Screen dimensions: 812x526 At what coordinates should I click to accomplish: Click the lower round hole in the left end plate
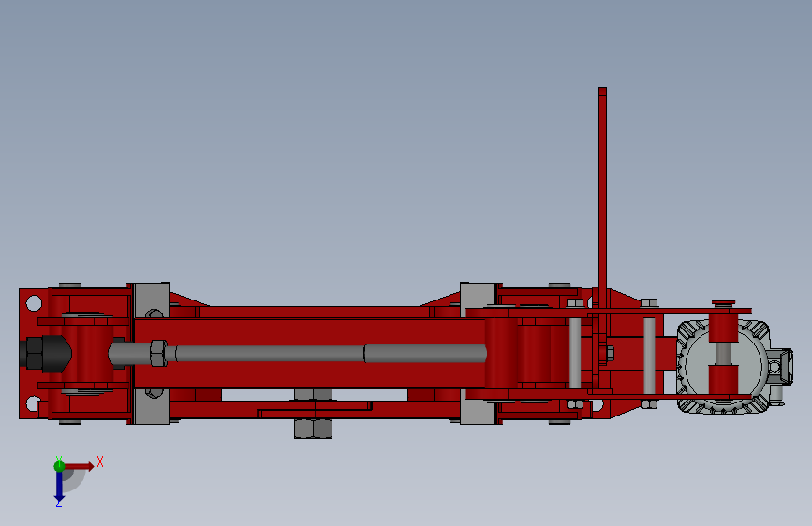coord(33,402)
